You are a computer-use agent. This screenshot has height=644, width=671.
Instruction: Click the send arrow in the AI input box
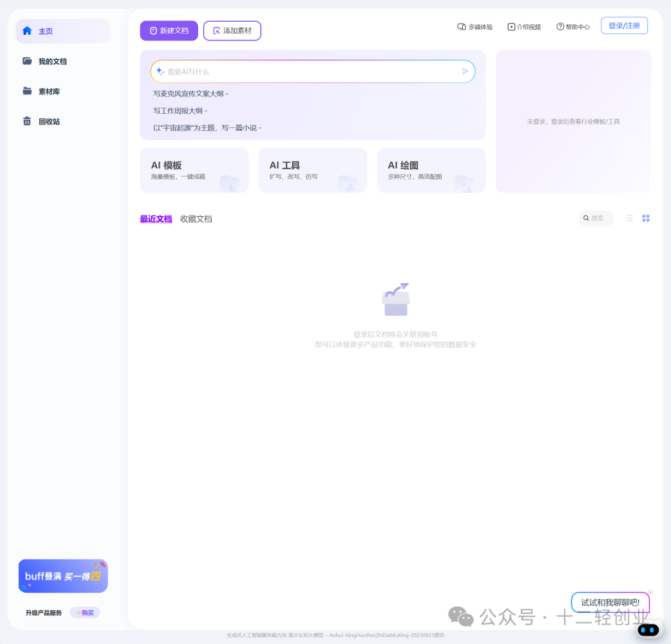tap(465, 71)
